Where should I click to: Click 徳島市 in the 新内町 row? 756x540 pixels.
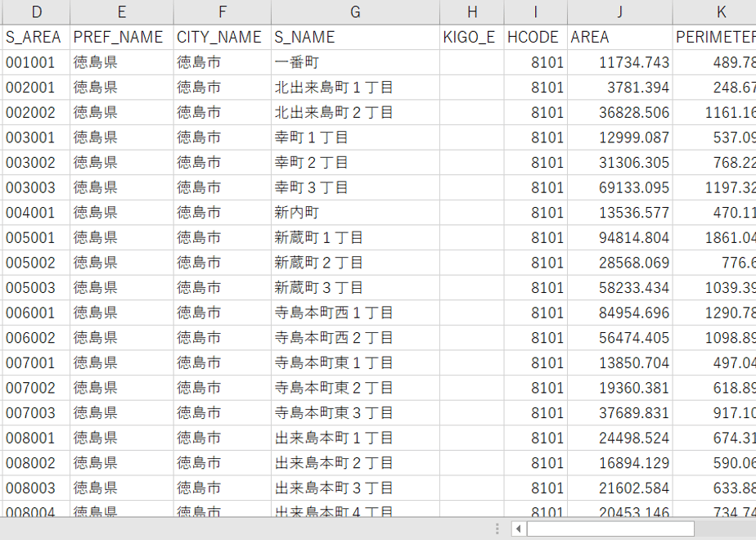coord(223,213)
